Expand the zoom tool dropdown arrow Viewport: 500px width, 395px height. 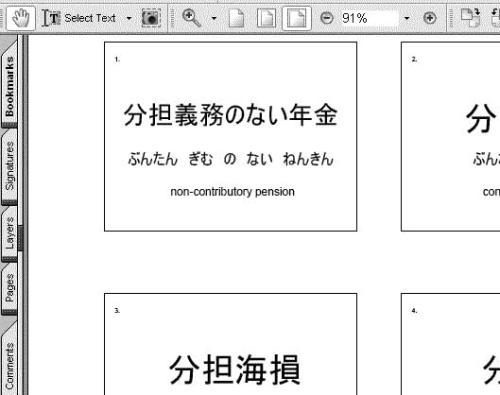[x=214, y=18]
